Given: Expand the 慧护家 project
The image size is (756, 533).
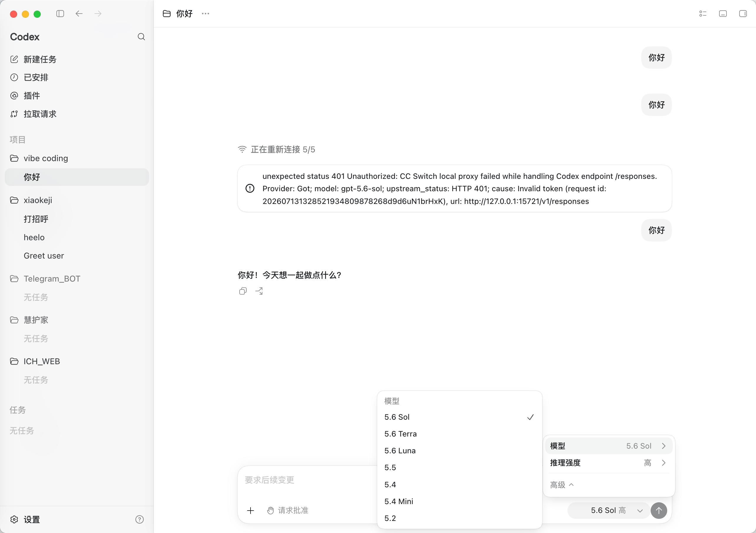Looking at the screenshot, I should (76, 320).
